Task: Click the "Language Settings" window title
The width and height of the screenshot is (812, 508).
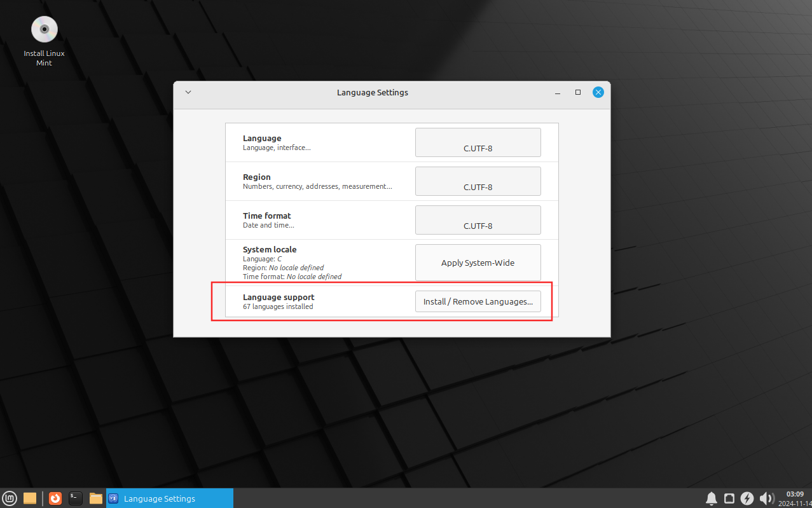Action: click(x=373, y=92)
